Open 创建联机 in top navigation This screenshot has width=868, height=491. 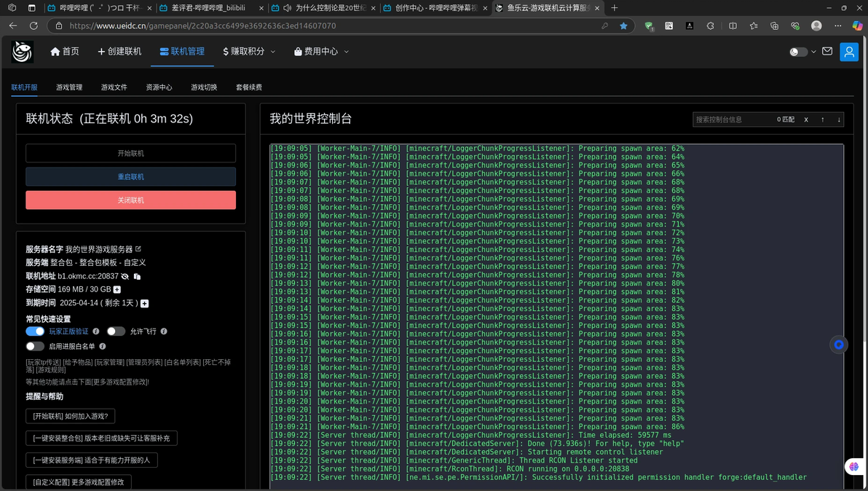coord(119,52)
